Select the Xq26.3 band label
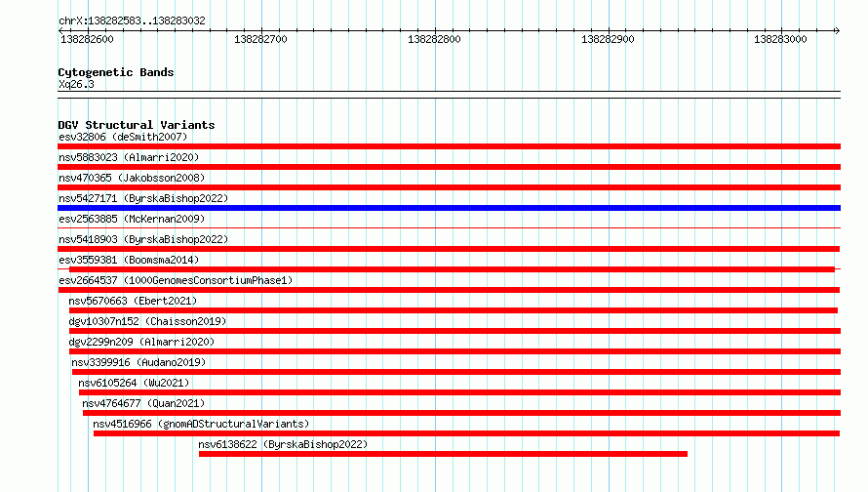 (x=76, y=84)
